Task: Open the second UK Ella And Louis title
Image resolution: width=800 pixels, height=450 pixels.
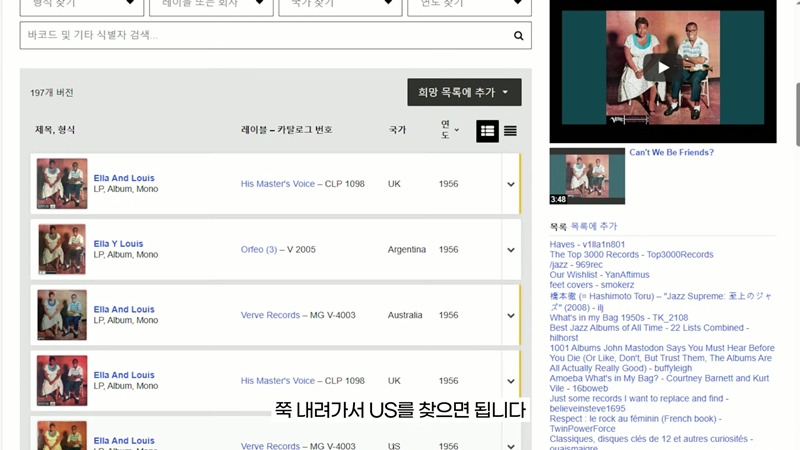Action: 124,375
